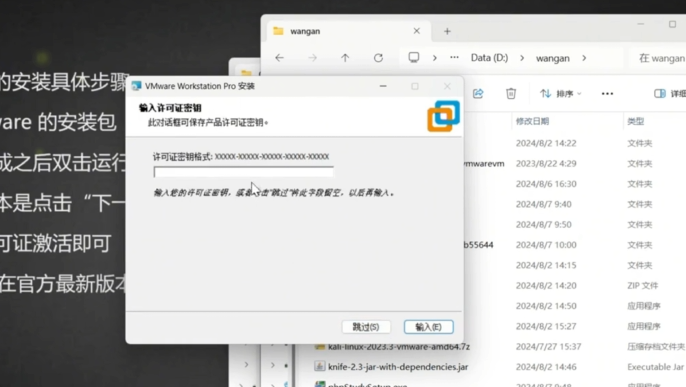Refresh the wangan folder view
The width and height of the screenshot is (686, 387).
(378, 58)
